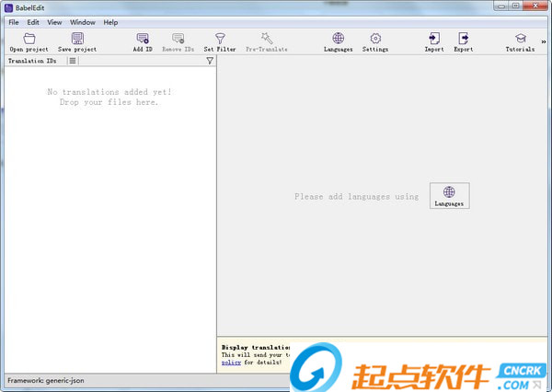Maximize the BabelEdit window

[516, 6]
